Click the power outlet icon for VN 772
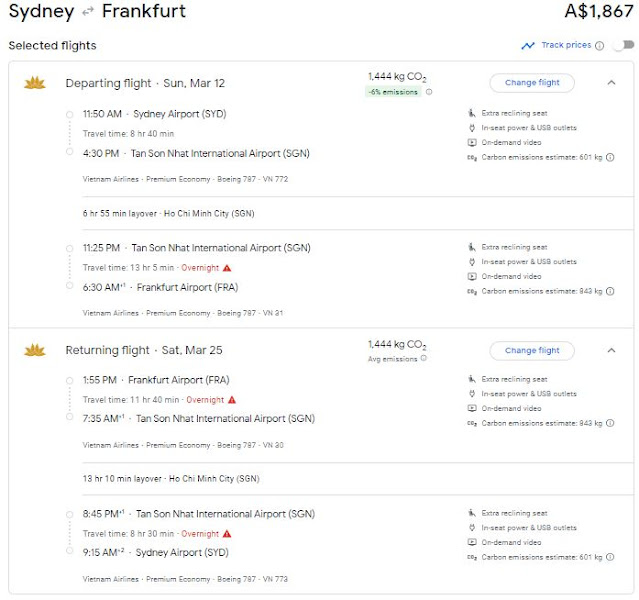Viewport: 639px width, 600px height. tap(472, 128)
